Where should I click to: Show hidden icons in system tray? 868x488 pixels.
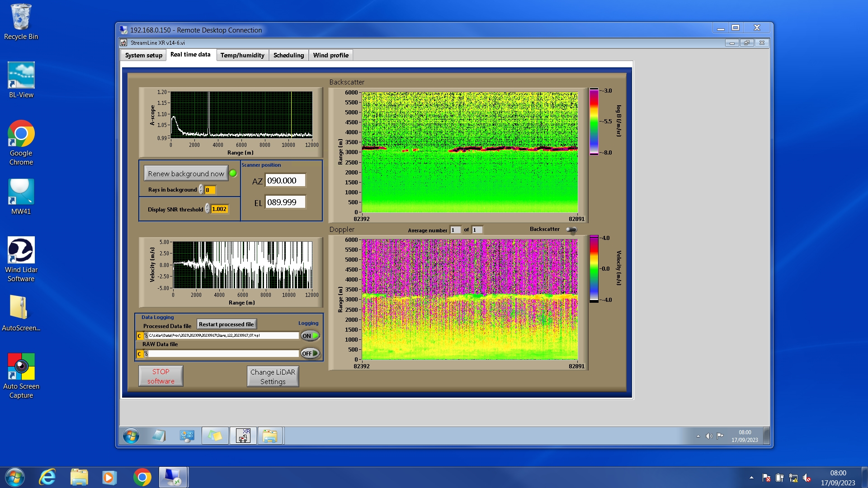pyautogui.click(x=751, y=478)
